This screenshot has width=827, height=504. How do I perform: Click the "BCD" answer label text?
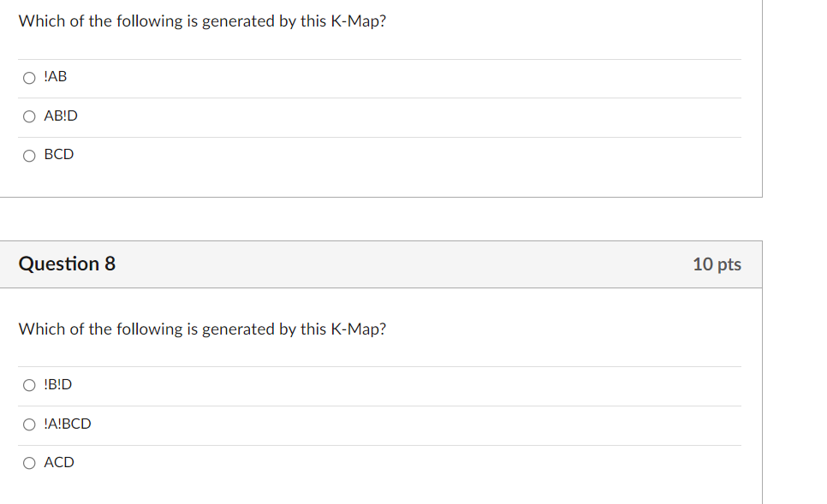59,155
